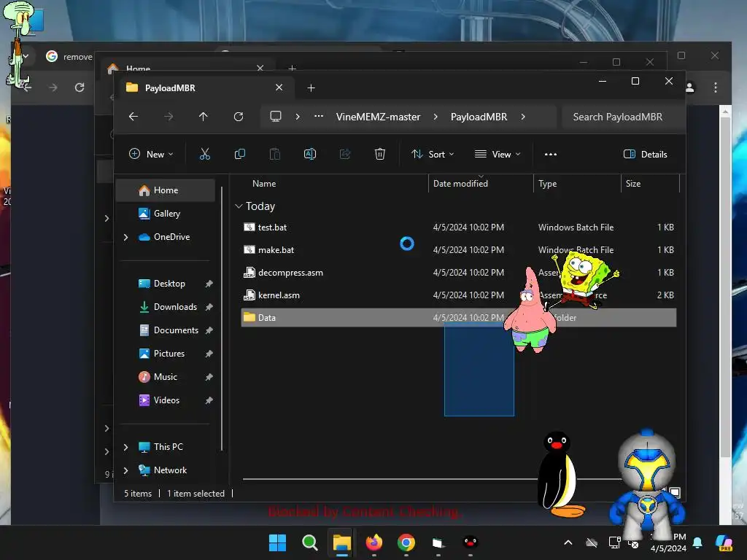The height and width of the screenshot is (560, 747).
Task: Open the New dropdown menu
Action: (151, 155)
